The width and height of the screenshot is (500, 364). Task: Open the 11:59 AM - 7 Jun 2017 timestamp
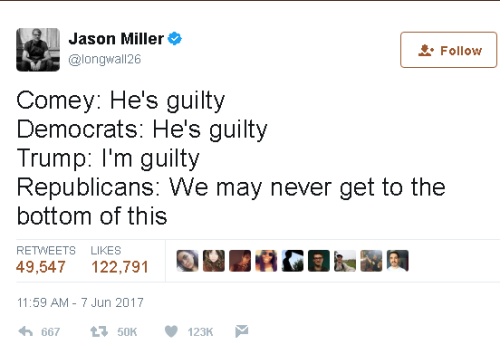80,303
